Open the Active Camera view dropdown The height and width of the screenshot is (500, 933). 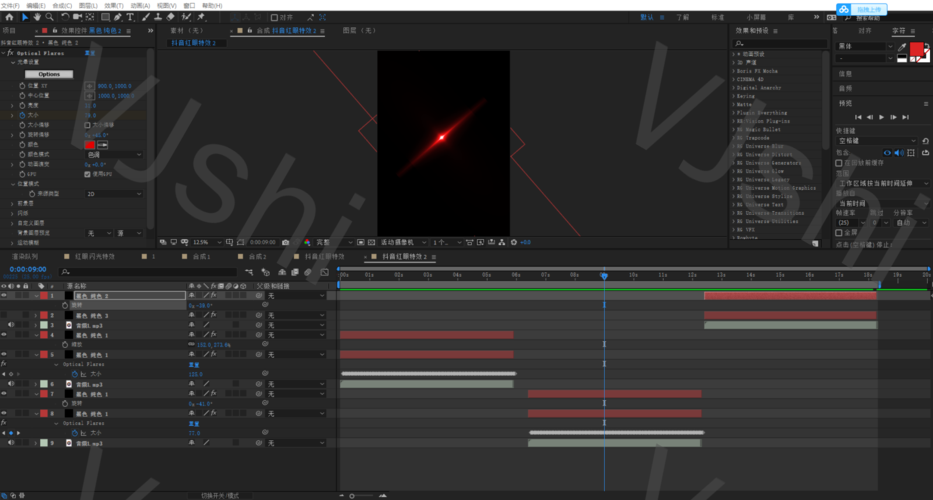tap(404, 242)
